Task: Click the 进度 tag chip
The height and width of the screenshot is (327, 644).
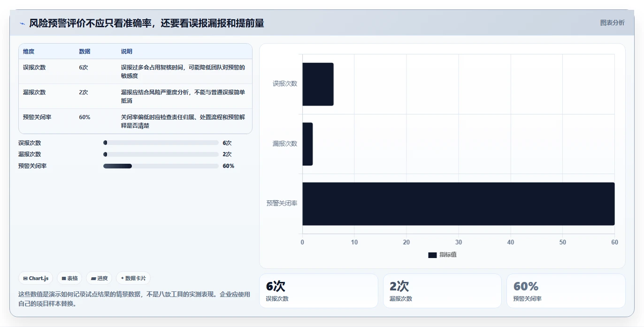Action: pos(99,278)
